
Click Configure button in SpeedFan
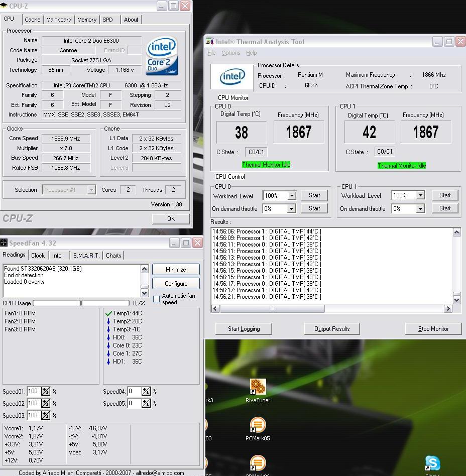click(x=176, y=284)
